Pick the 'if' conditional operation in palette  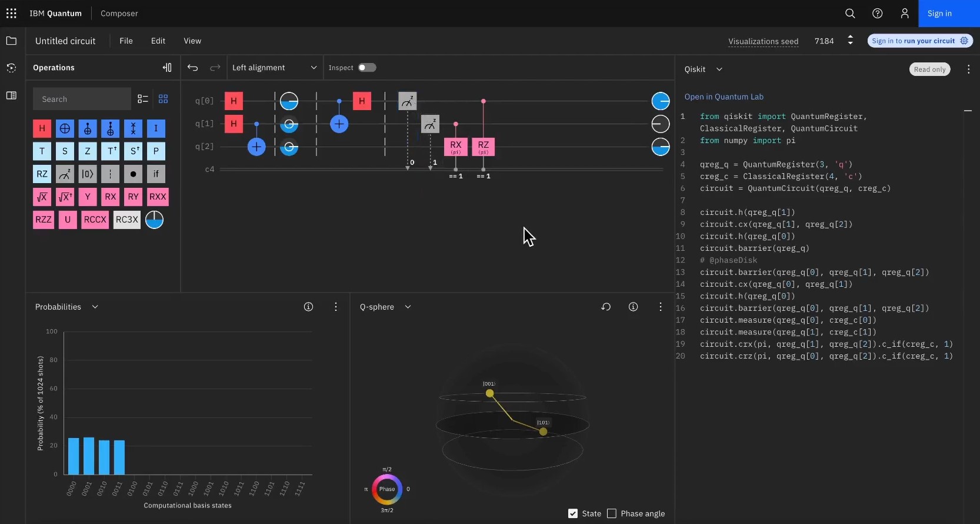[156, 174]
